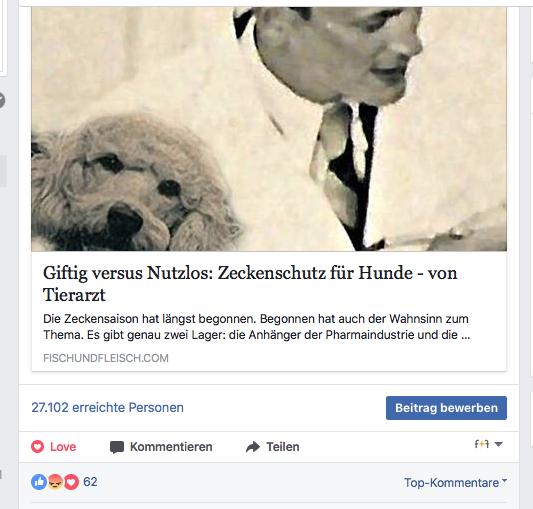
Task: Click the Teilen share arrow icon
Action: click(x=253, y=447)
